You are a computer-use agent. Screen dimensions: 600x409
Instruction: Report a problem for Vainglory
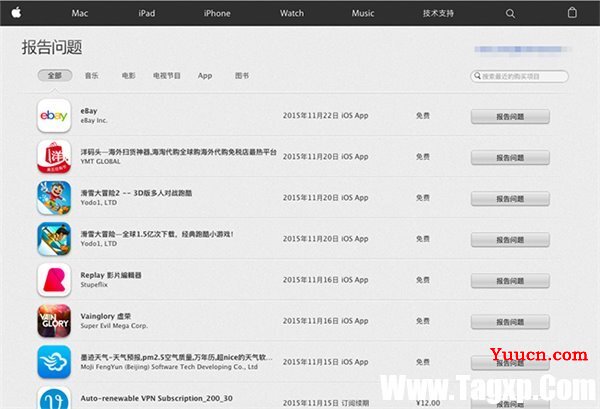click(510, 322)
